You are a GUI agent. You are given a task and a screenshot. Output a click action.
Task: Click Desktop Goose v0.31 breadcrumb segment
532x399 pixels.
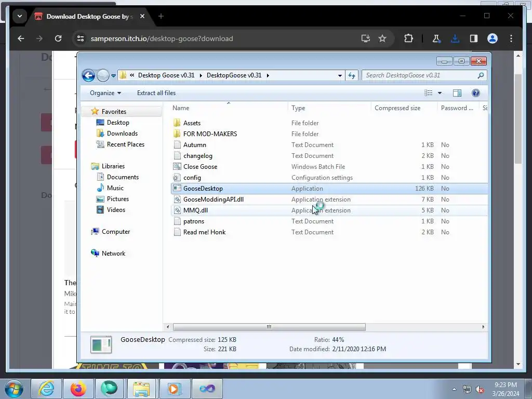click(166, 75)
